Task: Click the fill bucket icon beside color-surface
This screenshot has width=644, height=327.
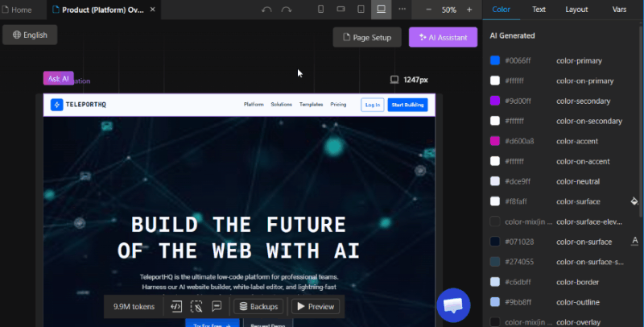Action: [634, 201]
